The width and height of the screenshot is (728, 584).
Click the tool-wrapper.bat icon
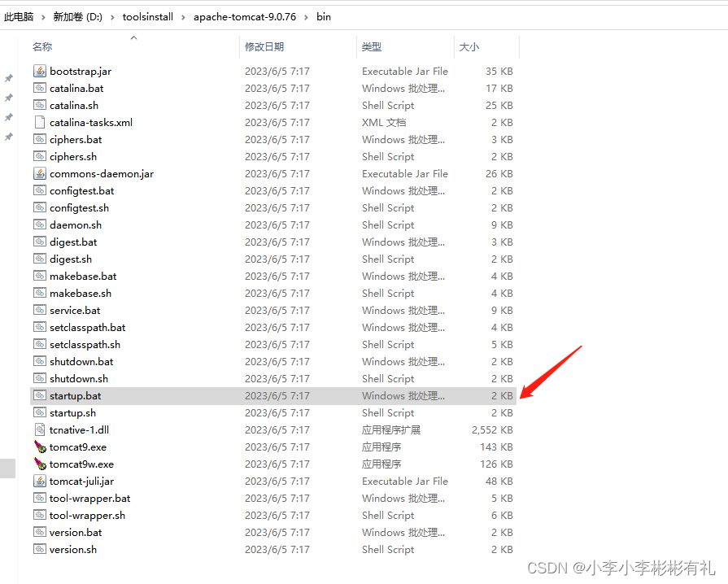pyautogui.click(x=40, y=498)
